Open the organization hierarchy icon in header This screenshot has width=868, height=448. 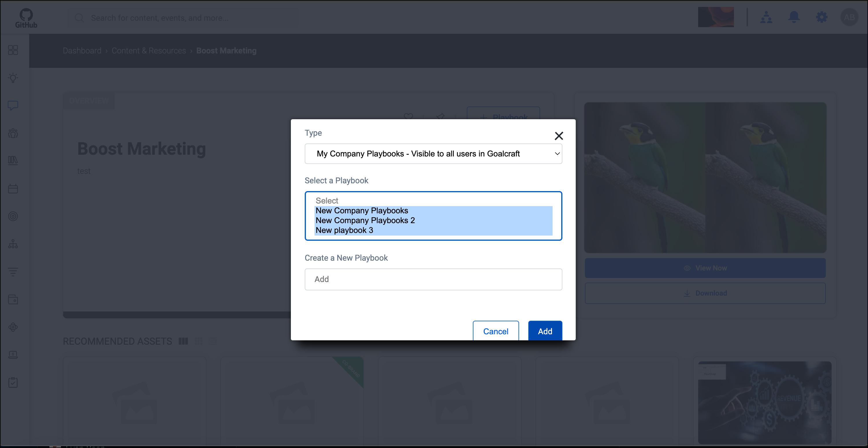[x=766, y=17]
